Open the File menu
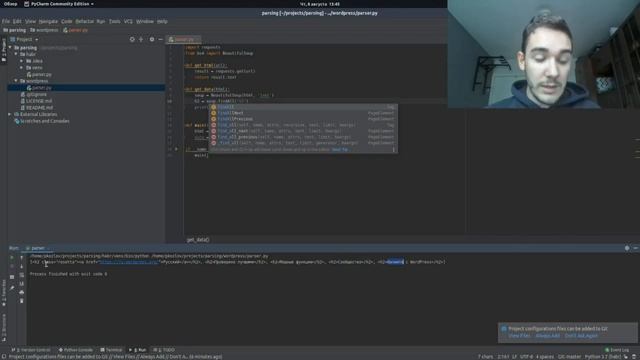The height and width of the screenshot is (360, 640). pyautogui.click(x=6, y=21)
